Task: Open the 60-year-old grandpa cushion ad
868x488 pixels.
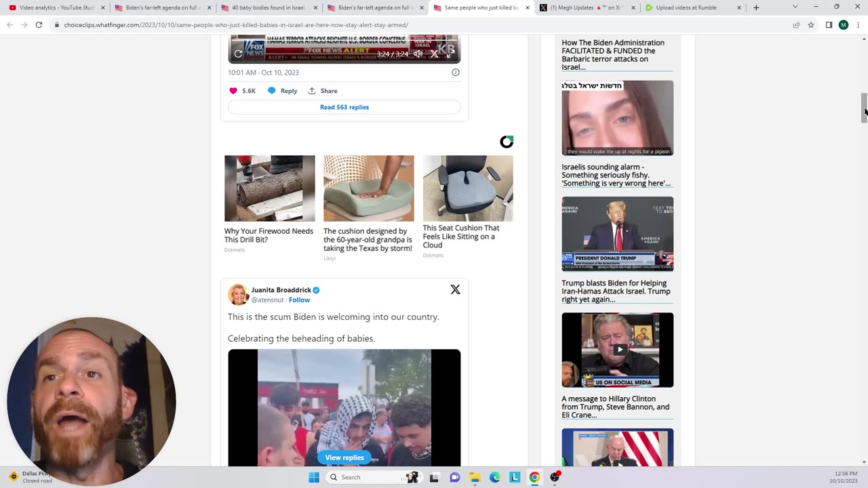Action: click(x=368, y=240)
